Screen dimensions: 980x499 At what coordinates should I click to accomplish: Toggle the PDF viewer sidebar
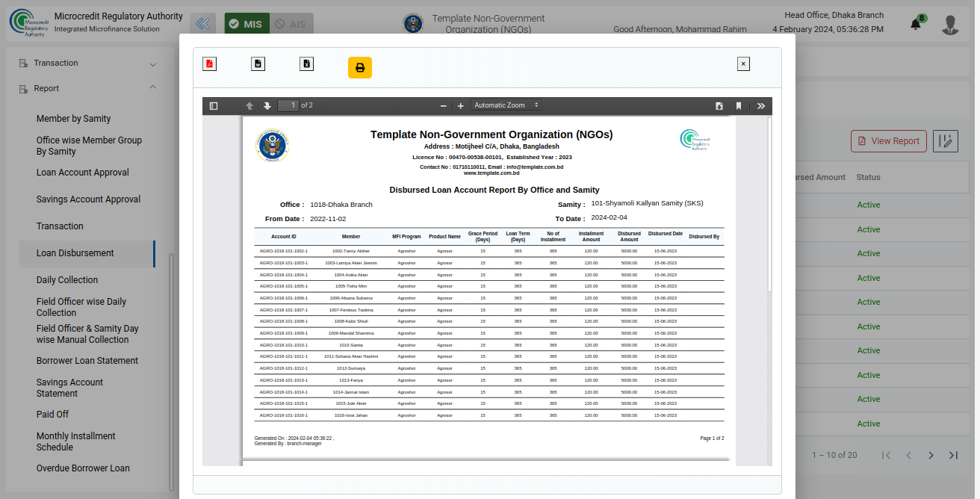[214, 106]
